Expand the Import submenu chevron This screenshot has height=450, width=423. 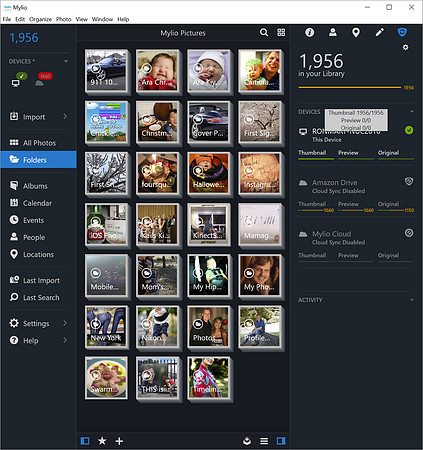pyautogui.click(x=65, y=116)
